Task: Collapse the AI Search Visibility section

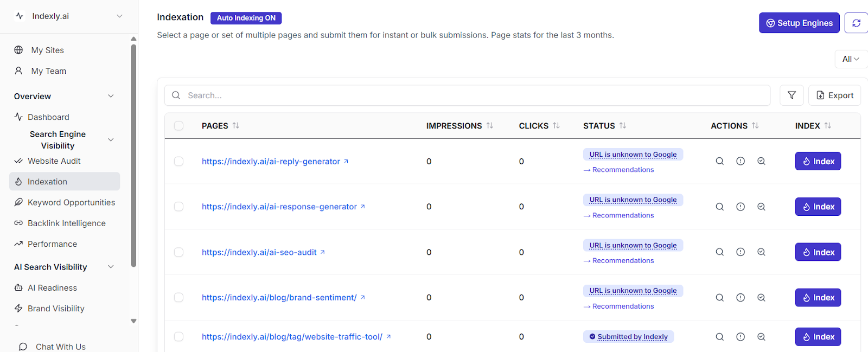Action: tap(111, 267)
